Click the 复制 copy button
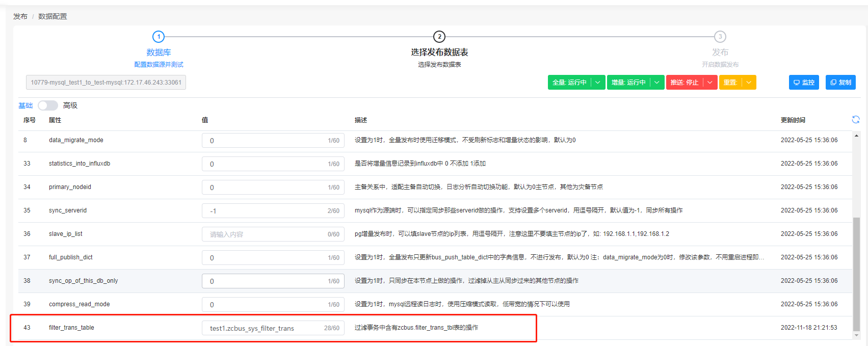This screenshot has height=346, width=868. point(840,83)
